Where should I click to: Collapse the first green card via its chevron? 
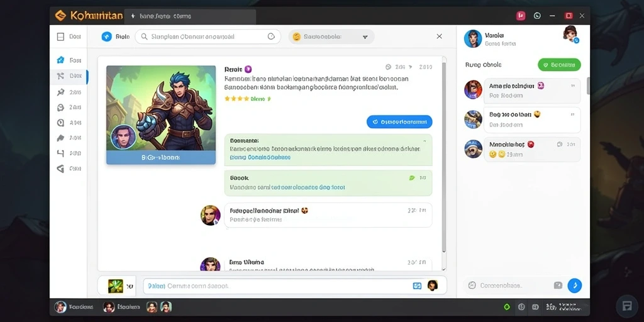tap(425, 140)
